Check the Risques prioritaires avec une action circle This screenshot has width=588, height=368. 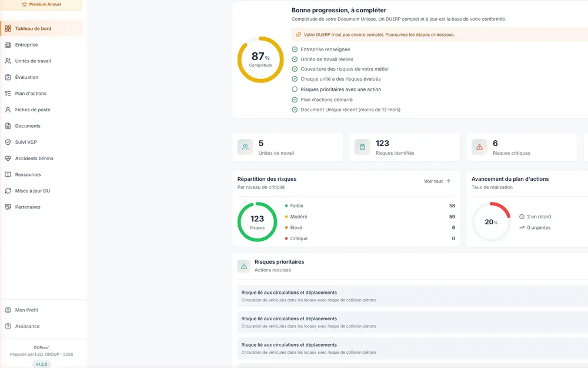[295, 89]
